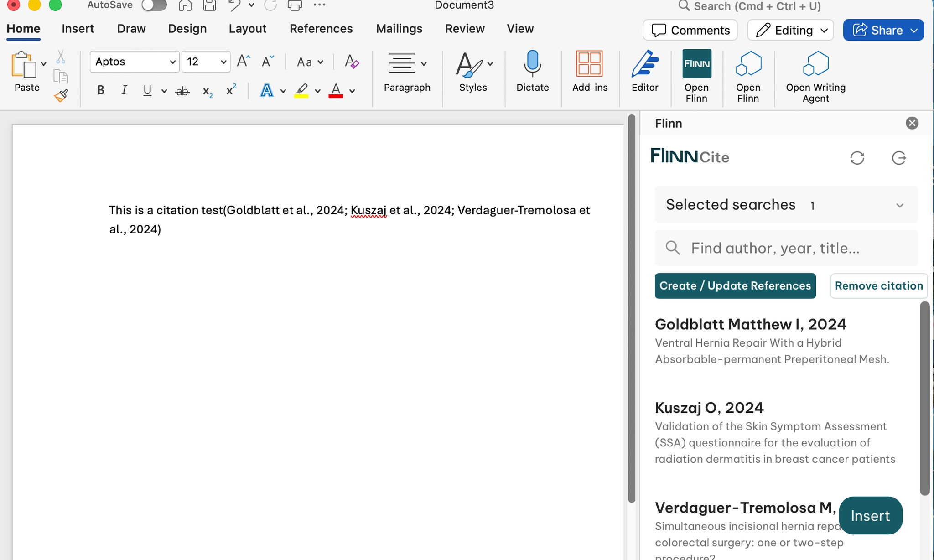The height and width of the screenshot is (560, 934).
Task: Expand the Paste options arrow
Action: point(43,63)
